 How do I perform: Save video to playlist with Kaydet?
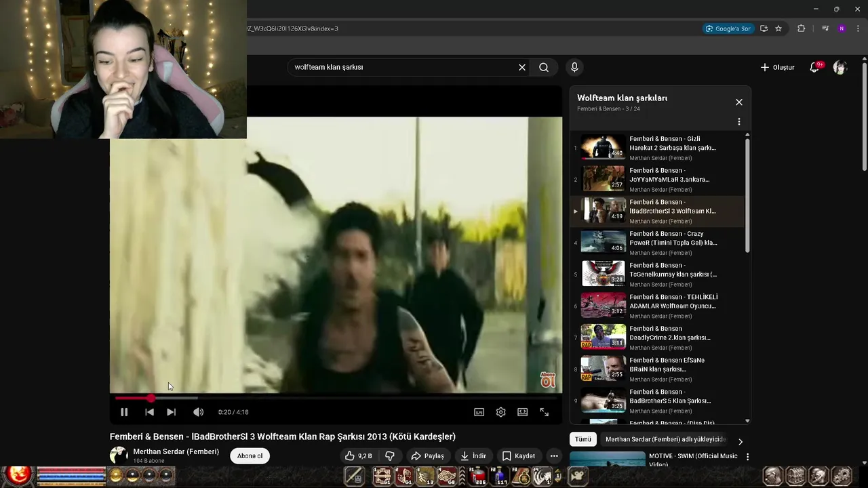pyautogui.click(x=519, y=456)
